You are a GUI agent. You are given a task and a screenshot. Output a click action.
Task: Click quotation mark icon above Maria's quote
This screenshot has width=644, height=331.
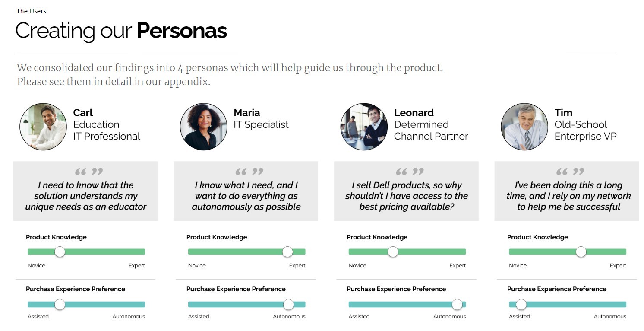pyautogui.click(x=249, y=172)
